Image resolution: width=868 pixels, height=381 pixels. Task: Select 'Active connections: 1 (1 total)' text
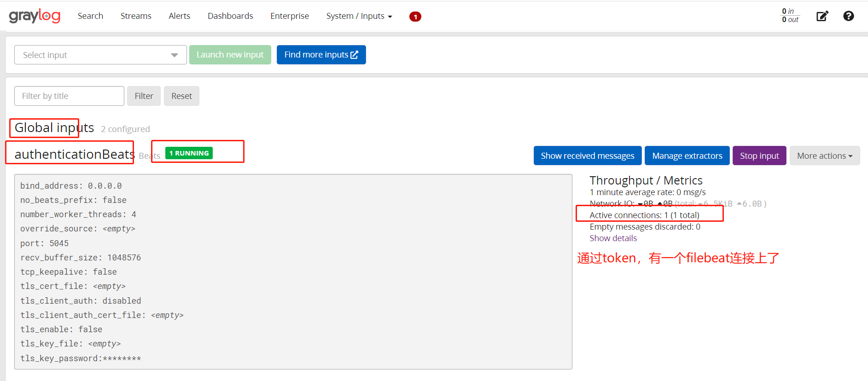click(x=644, y=215)
